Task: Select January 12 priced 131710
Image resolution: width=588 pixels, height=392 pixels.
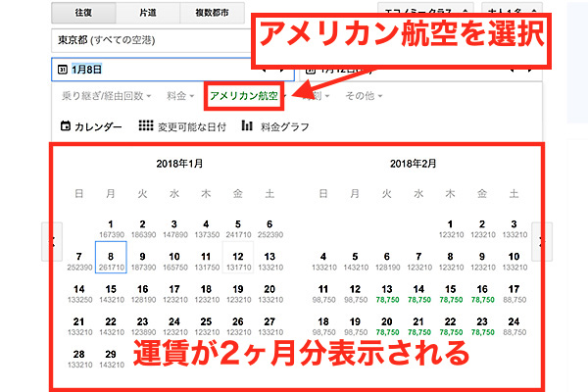Action: point(238,258)
